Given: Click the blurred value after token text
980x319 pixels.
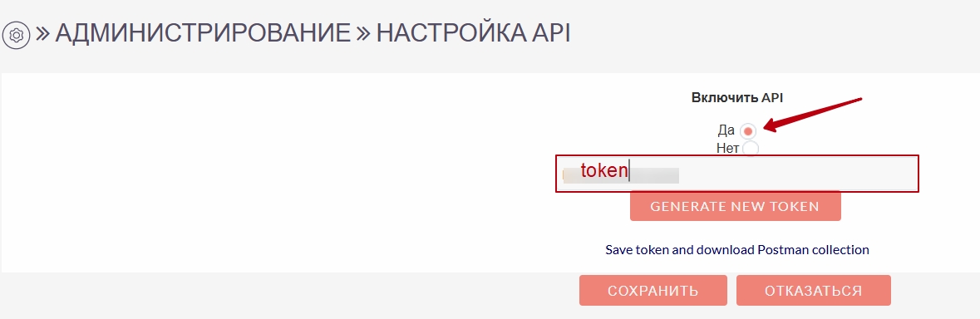Looking at the screenshot, I should (x=655, y=174).
